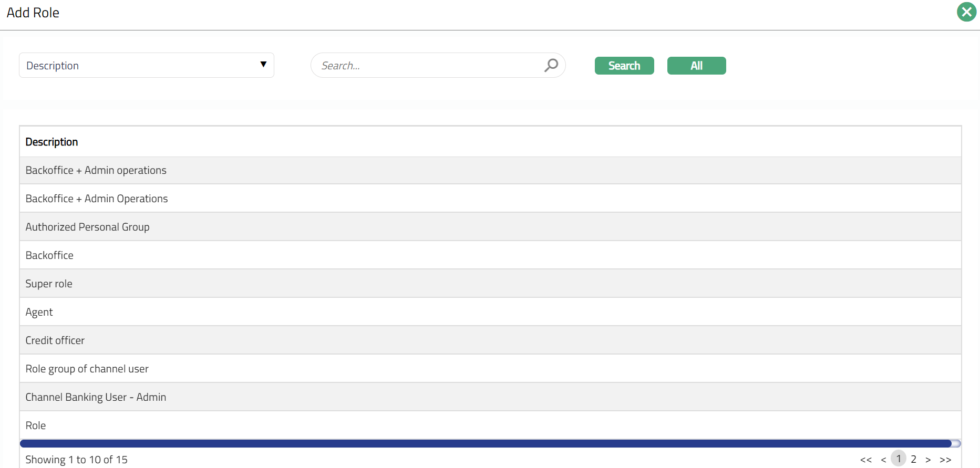Go to next page with > arrow
Screen dimensions: 980x468
[928, 460]
